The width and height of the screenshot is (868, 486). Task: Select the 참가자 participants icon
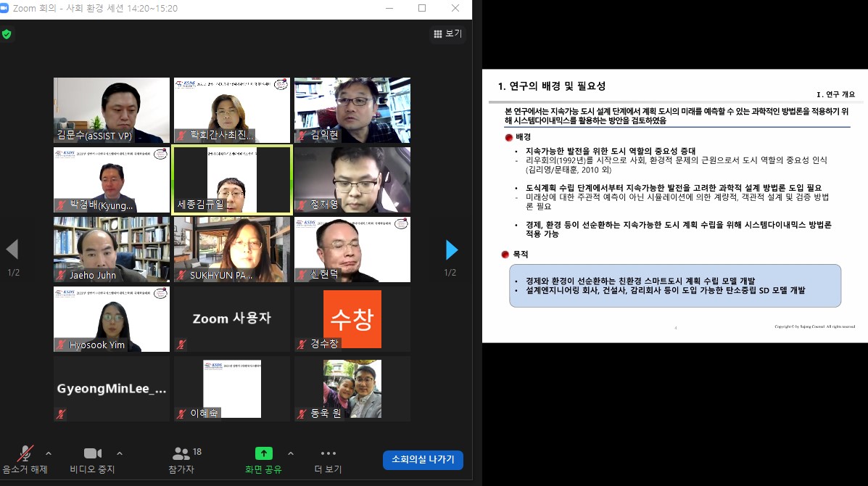point(181,453)
